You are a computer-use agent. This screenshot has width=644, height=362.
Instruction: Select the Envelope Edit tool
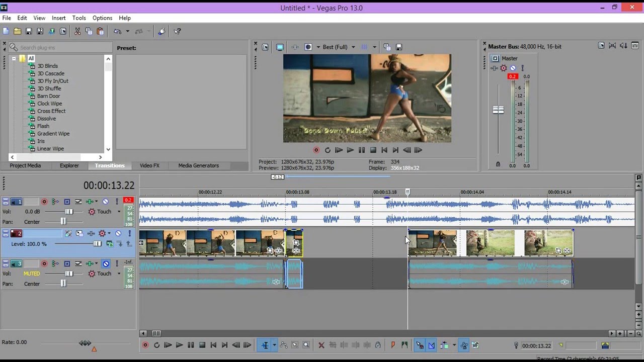[x=284, y=345]
